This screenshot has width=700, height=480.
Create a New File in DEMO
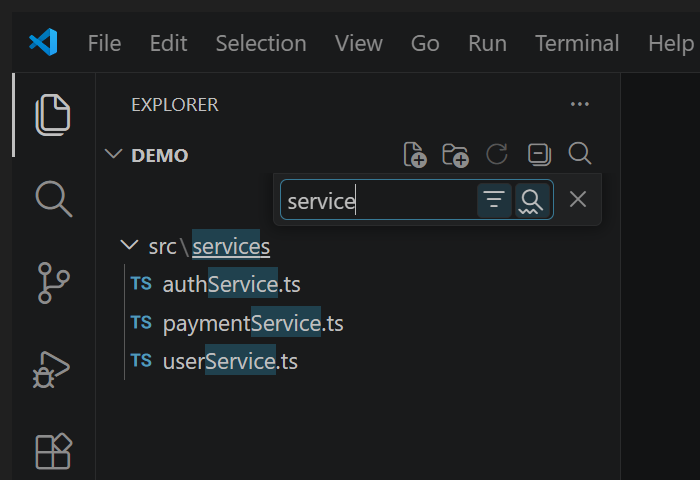(415, 155)
